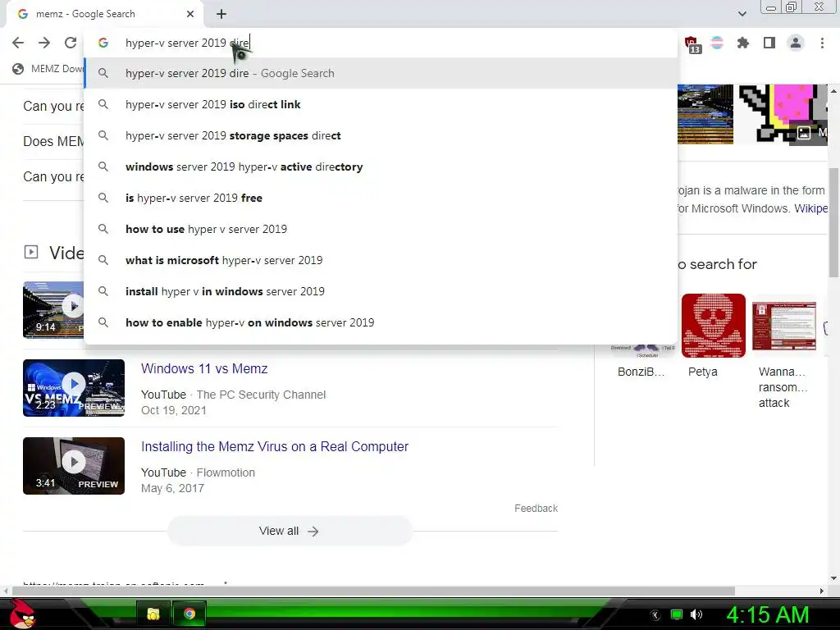Click the vertical page scrollbar
The height and width of the screenshot is (630, 840).
point(833,221)
